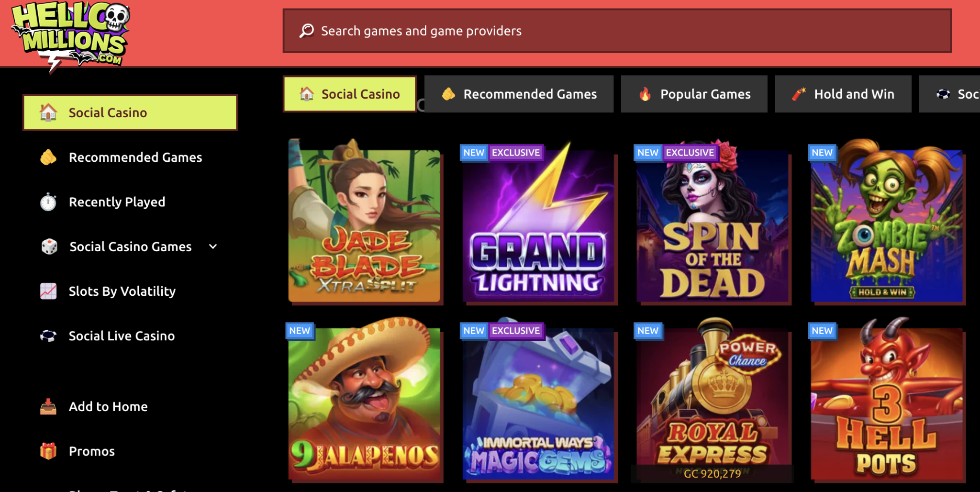Click the search magnifier icon
This screenshot has width=980, height=492.
pos(307,31)
